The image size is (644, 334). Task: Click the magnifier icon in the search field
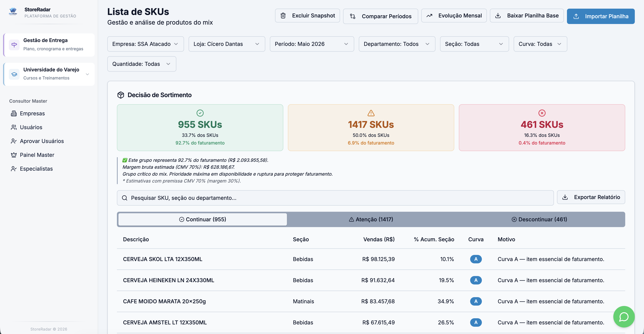[x=125, y=198]
